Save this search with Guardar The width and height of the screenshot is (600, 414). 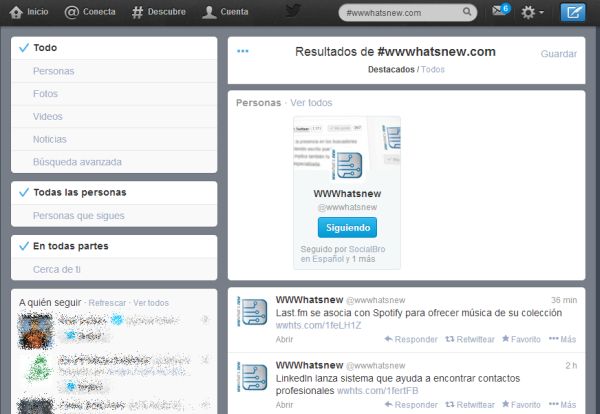coord(559,54)
